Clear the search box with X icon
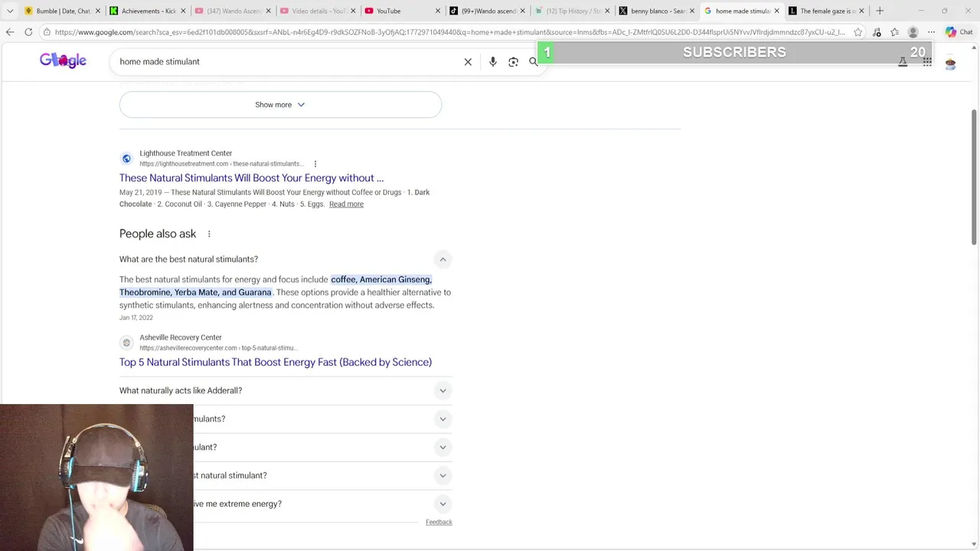The width and height of the screenshot is (980, 551). [x=468, y=62]
